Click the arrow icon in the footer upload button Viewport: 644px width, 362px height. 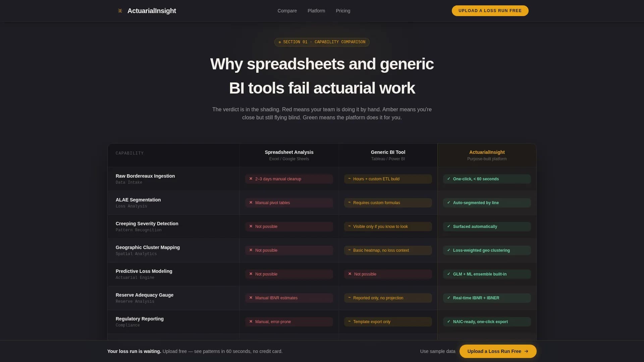[527, 351]
